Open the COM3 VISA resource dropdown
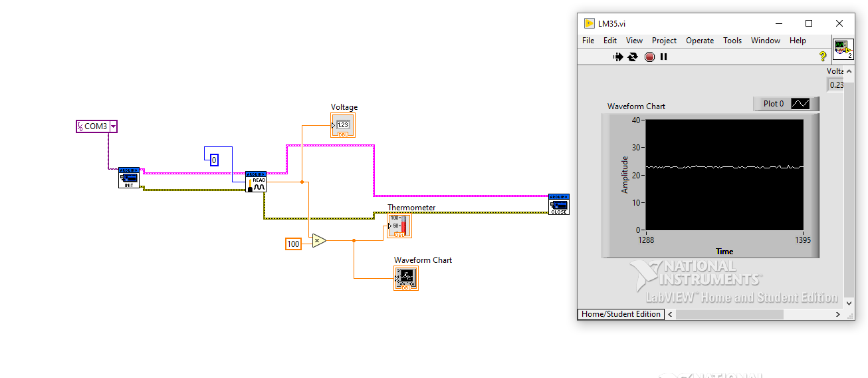 (113, 126)
